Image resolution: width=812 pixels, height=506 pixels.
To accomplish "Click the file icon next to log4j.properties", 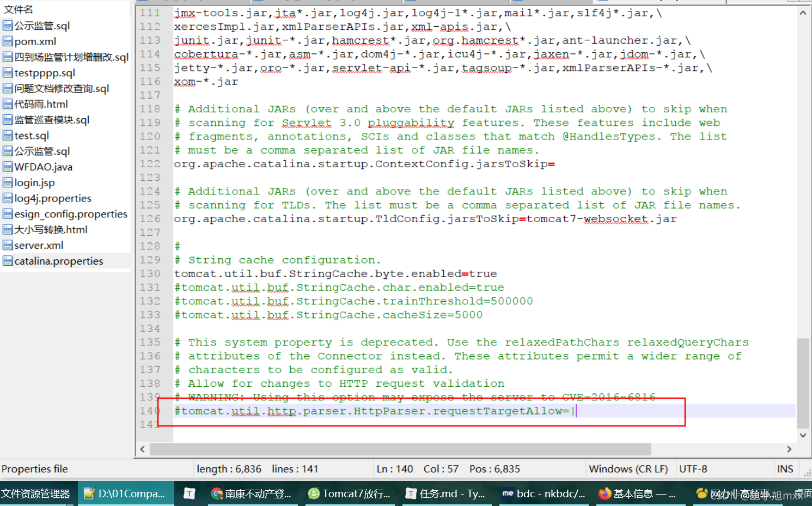I will [8, 198].
